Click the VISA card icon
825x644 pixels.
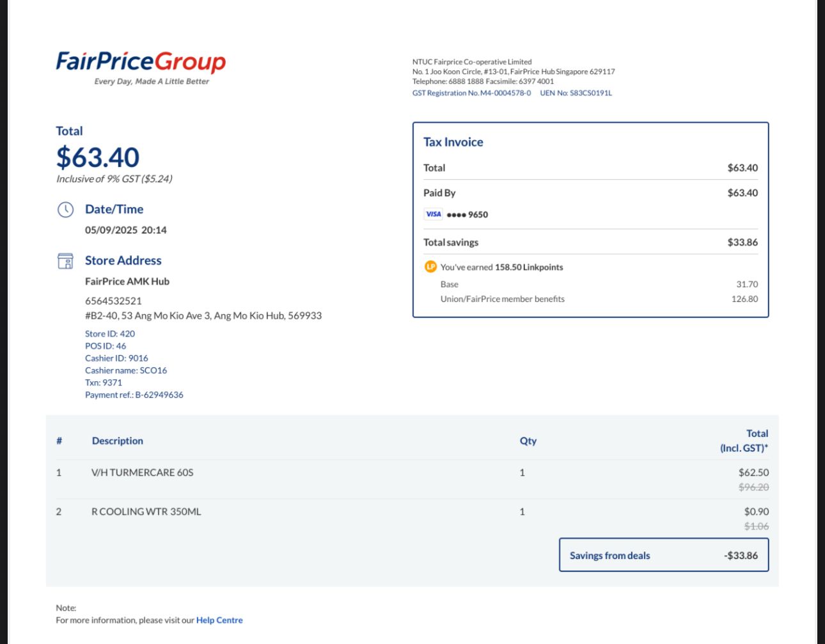(x=433, y=214)
